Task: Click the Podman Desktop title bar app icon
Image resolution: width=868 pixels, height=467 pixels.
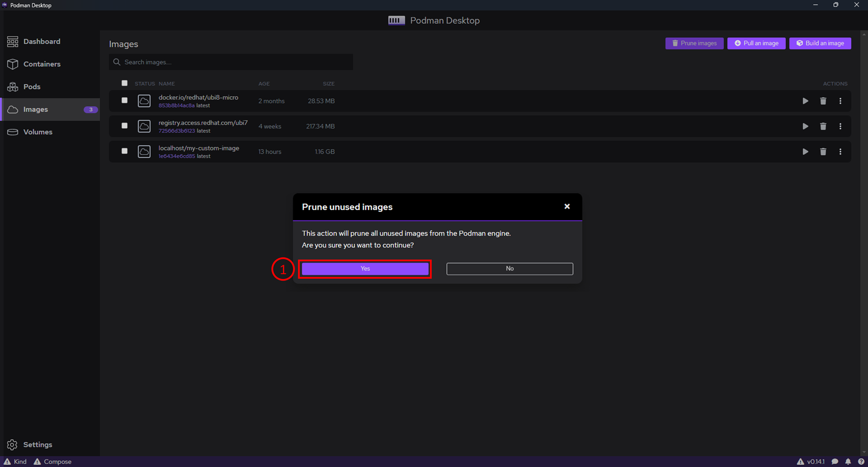Action: 5,5
